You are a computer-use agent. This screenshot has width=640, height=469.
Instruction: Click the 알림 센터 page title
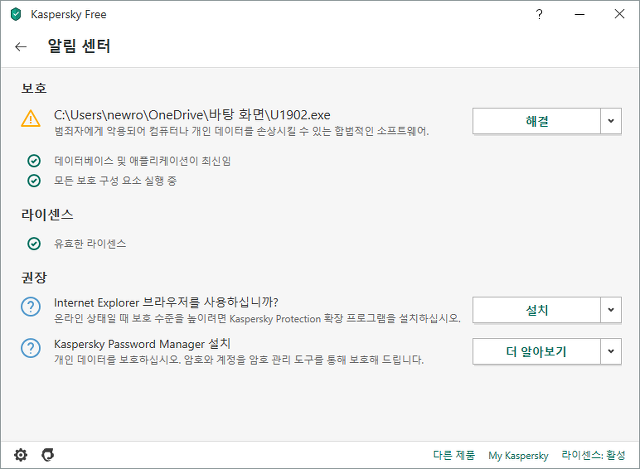point(79,46)
